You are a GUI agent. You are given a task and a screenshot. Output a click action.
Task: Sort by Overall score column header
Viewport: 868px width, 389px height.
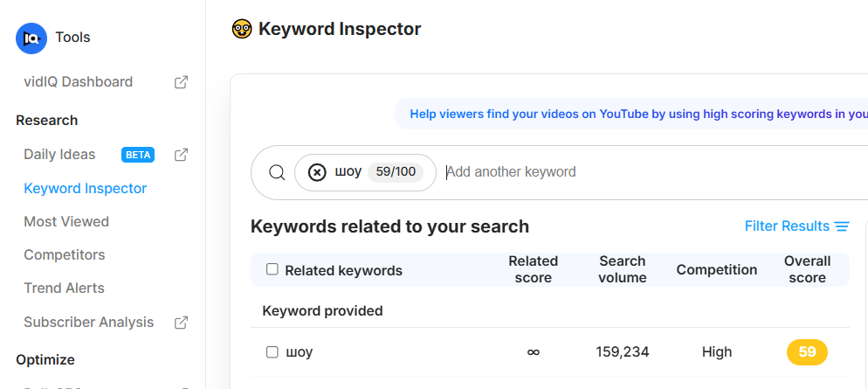tap(807, 269)
